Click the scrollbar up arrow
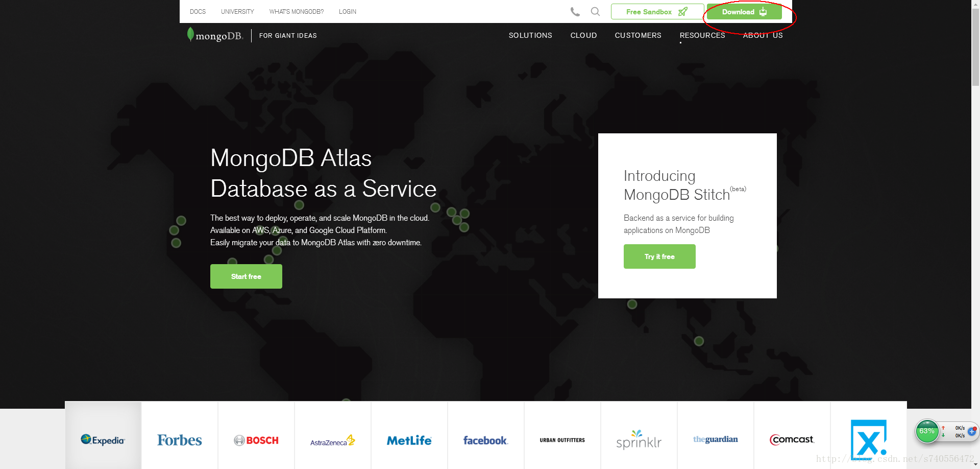 coord(975,4)
